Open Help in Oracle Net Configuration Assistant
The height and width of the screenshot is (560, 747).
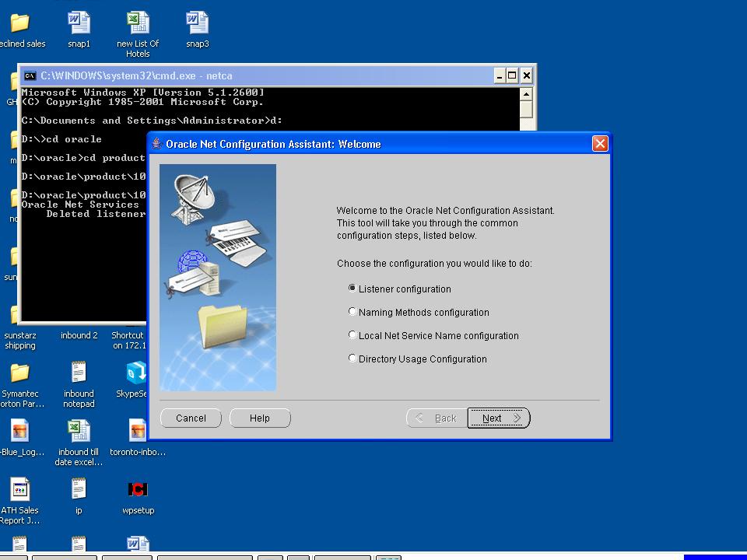point(260,418)
